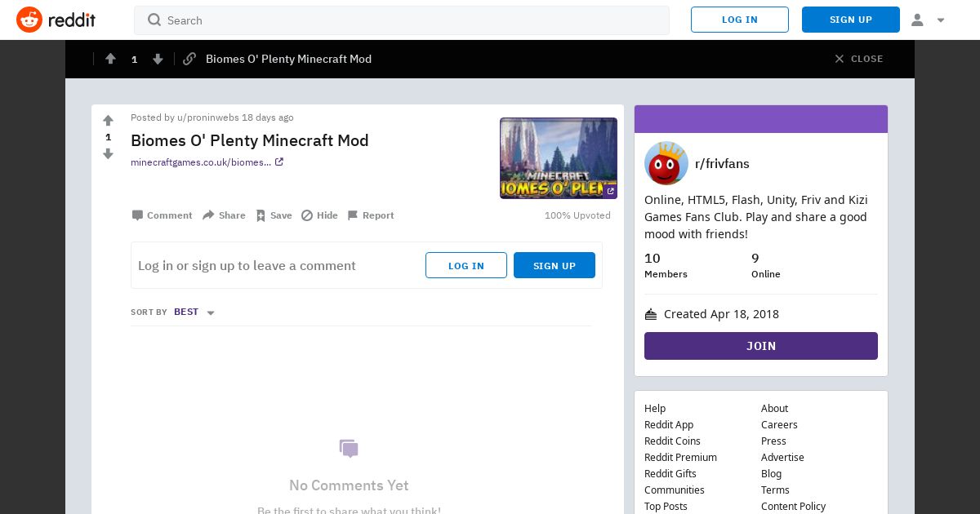Open the Top Posts footer link
The width and height of the screenshot is (980, 514).
pyautogui.click(x=666, y=507)
